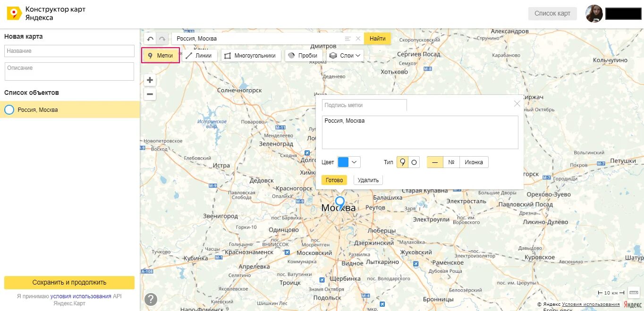Select the plain dash label style

pos(435,162)
